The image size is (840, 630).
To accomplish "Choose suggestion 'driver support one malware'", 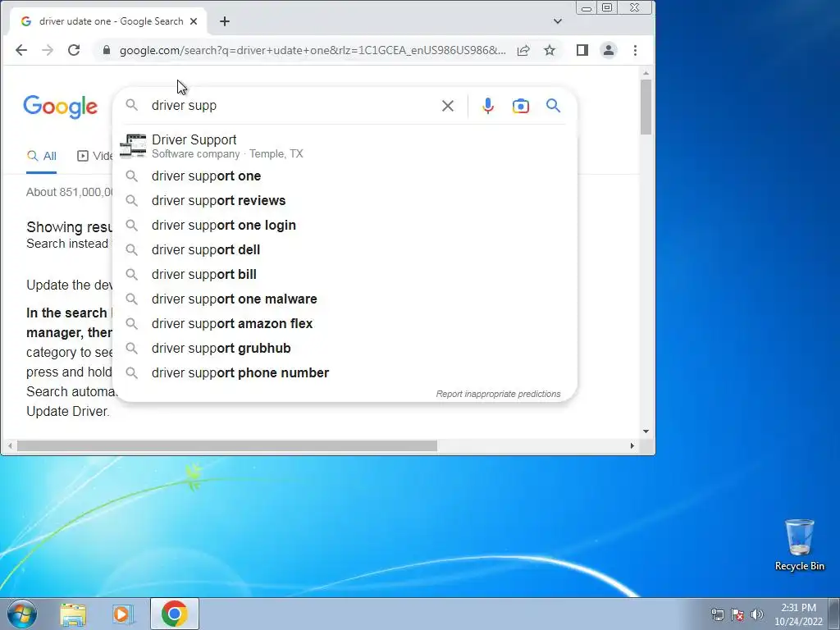I will pyautogui.click(x=345, y=299).
